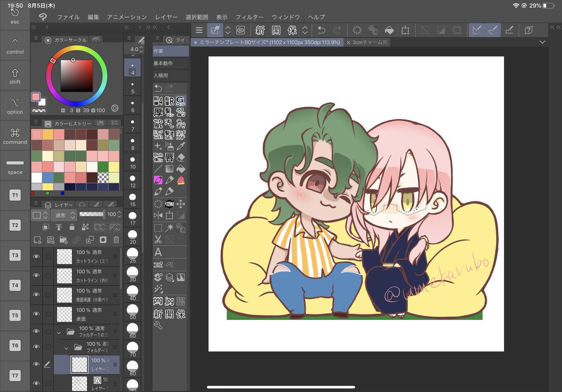Viewport: 562px width, 392px height.
Task: Open the アニメーション menu
Action: (x=127, y=17)
